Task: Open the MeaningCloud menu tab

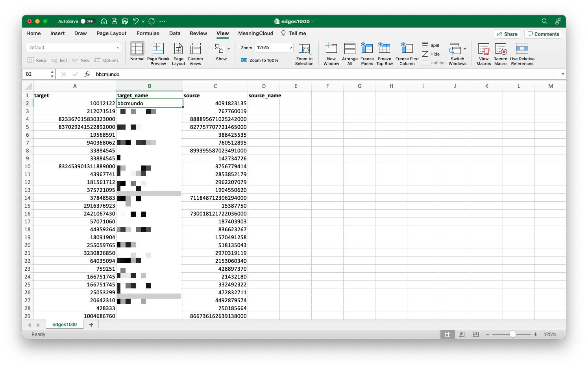Action: (255, 33)
